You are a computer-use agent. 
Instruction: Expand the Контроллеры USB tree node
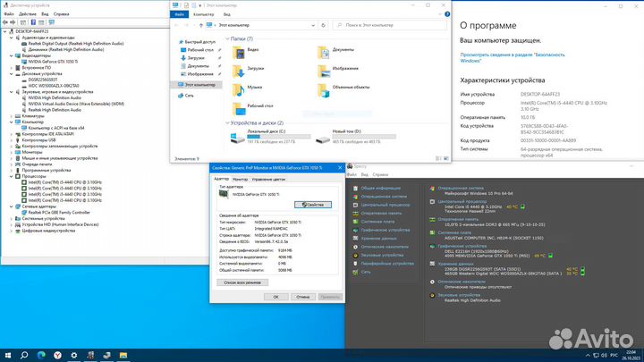[12, 140]
